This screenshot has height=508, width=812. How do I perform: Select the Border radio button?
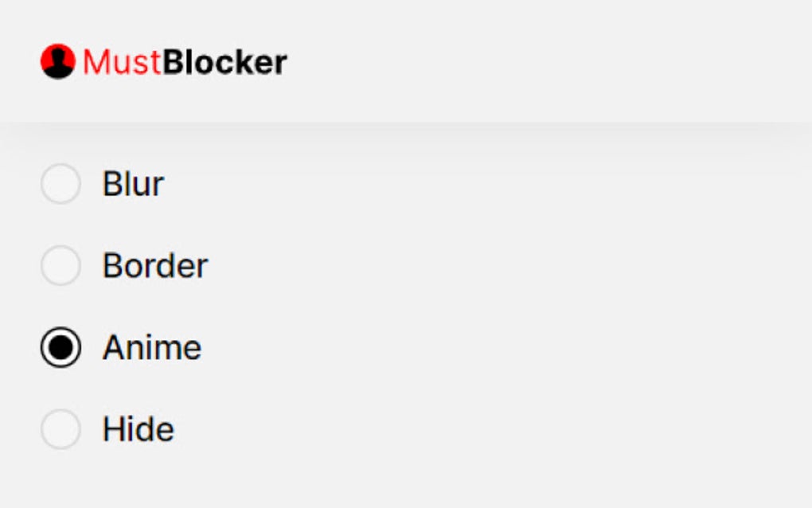(61, 266)
